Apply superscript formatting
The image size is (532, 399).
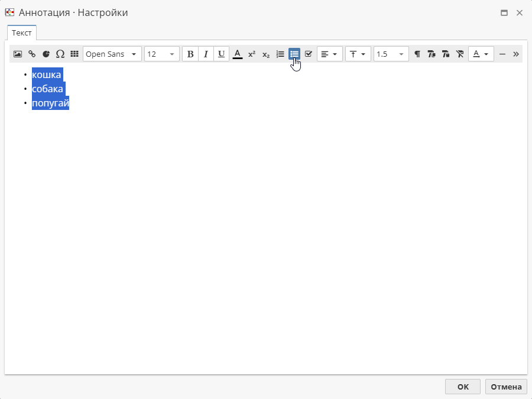click(x=252, y=54)
